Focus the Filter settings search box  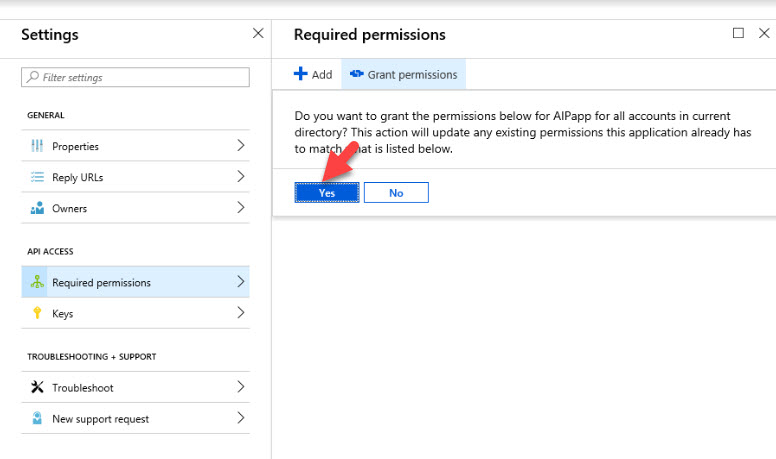[x=135, y=77]
